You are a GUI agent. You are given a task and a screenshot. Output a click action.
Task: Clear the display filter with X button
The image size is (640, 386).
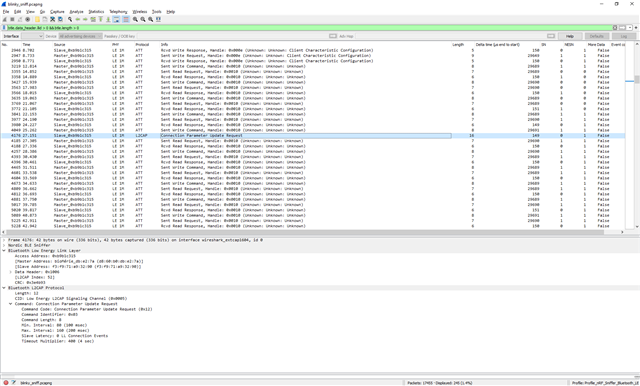coord(615,28)
